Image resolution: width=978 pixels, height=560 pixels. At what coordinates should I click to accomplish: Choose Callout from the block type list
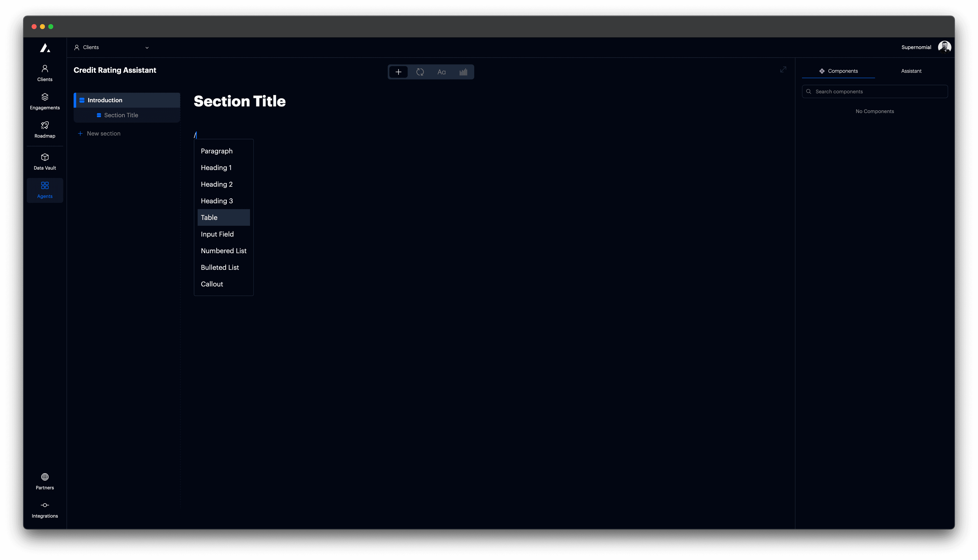(x=212, y=284)
